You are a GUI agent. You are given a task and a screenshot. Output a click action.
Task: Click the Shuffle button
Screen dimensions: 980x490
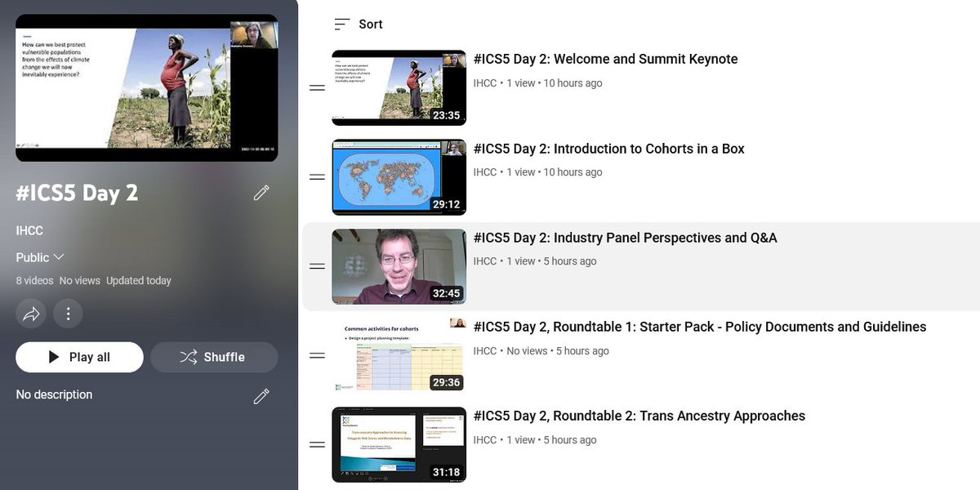[x=214, y=357]
